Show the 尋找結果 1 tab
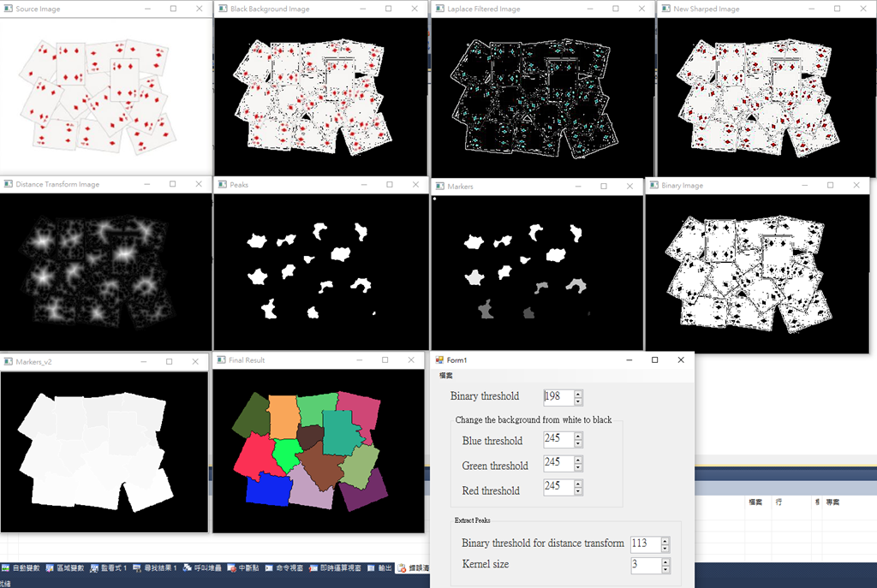The image size is (877, 588). pyautogui.click(x=155, y=567)
